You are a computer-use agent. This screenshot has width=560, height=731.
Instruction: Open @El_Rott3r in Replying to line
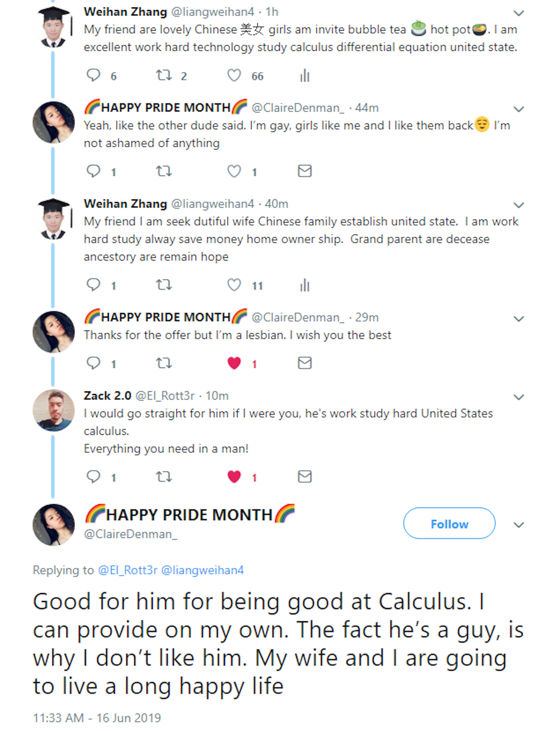tap(128, 570)
